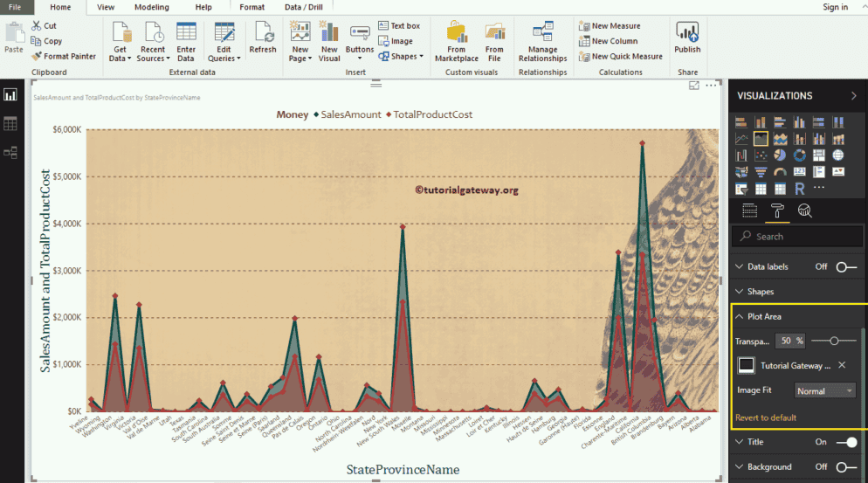Viewport: 868px width, 483px height.
Task: Click Manage Relationships button
Action: point(542,42)
